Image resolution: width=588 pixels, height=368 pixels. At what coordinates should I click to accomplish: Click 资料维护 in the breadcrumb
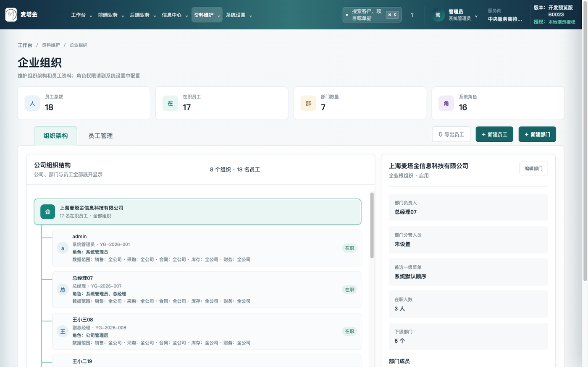(x=51, y=45)
